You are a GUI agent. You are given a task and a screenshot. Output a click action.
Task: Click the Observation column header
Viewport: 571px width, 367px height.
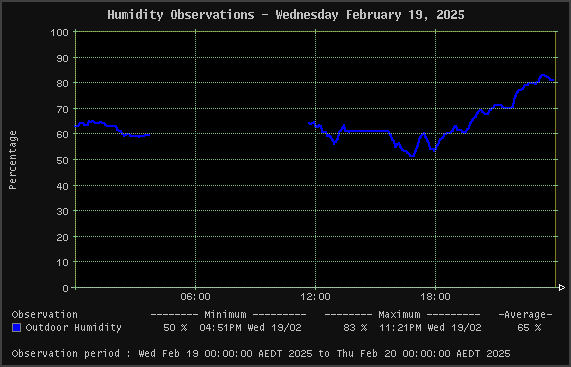tap(45, 315)
